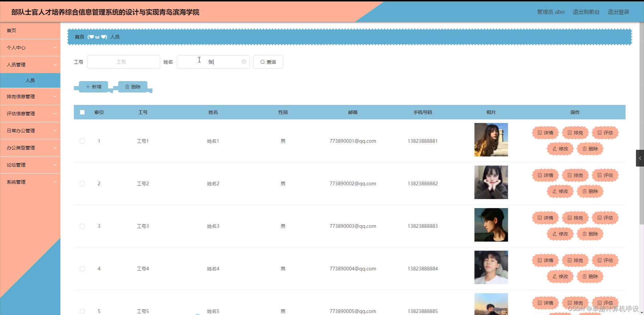Screen dimensions: 644x315
Task: Select the highlighted 人员 submenu item
Action: pyautogui.click(x=30, y=80)
